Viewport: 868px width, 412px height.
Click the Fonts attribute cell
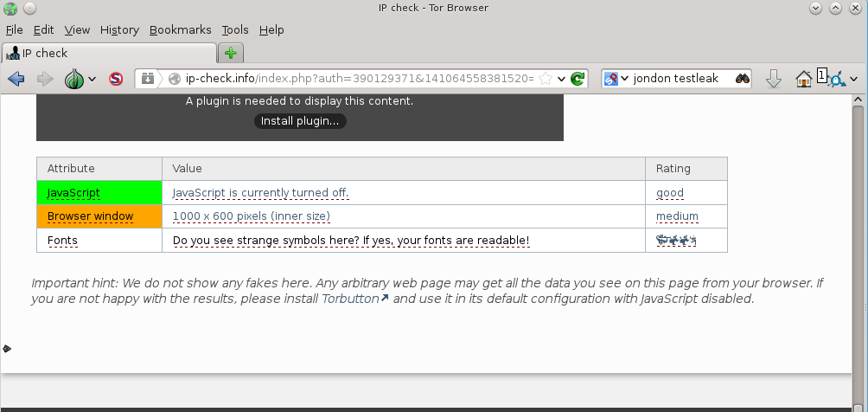click(99, 241)
